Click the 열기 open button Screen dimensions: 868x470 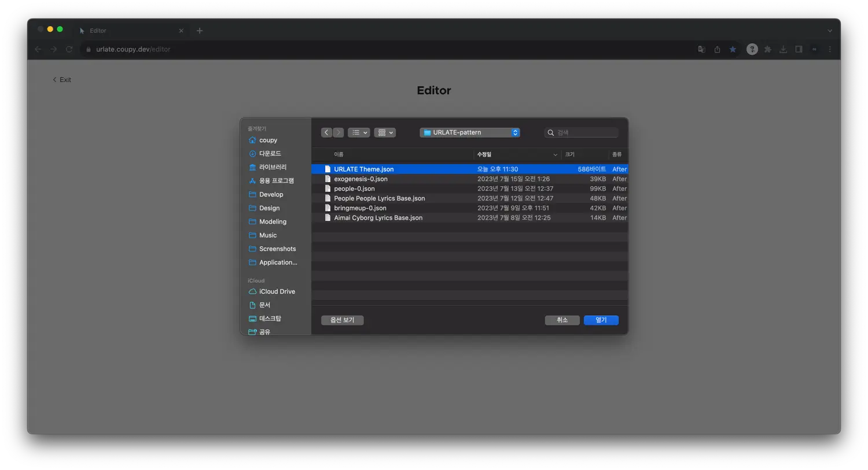pyautogui.click(x=601, y=320)
